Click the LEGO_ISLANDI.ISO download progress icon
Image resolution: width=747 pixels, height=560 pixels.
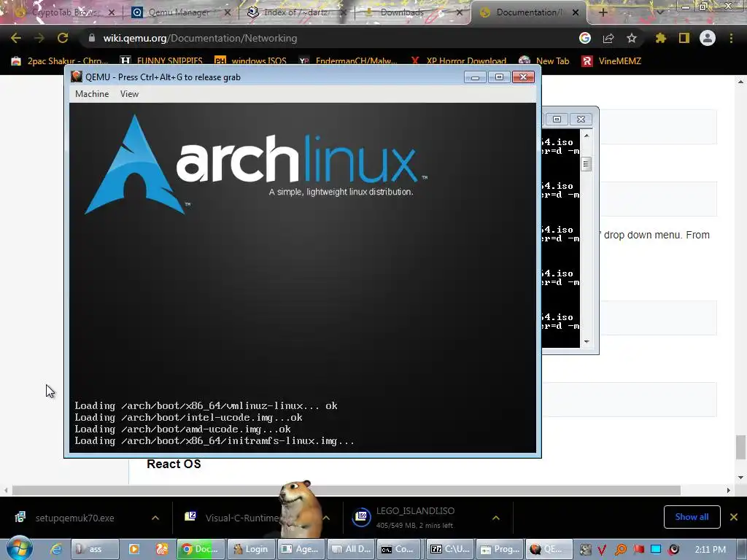coord(361,517)
